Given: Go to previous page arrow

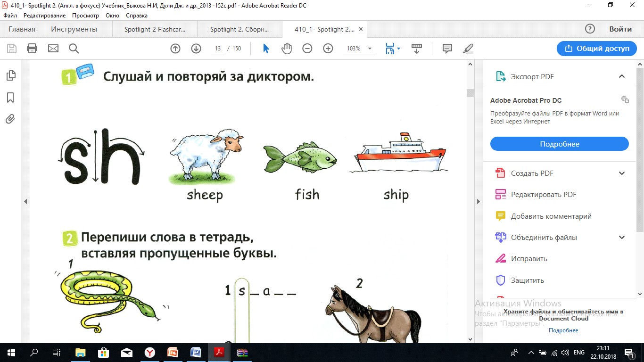Looking at the screenshot, I should (175, 49).
